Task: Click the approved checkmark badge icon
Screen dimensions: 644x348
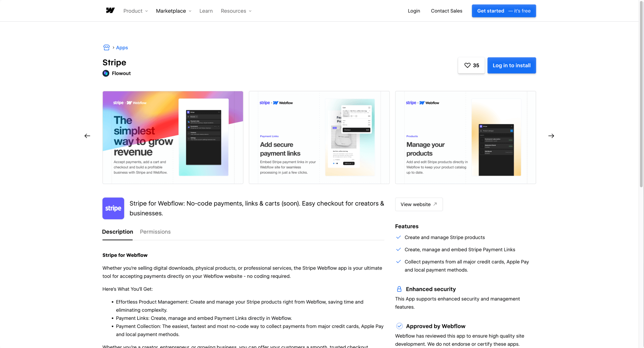Action: [x=399, y=326]
